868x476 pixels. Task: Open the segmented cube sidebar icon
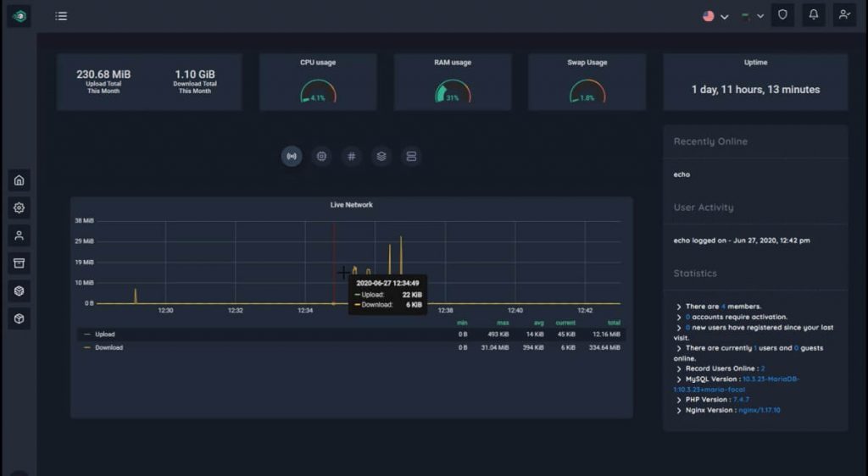click(x=19, y=291)
